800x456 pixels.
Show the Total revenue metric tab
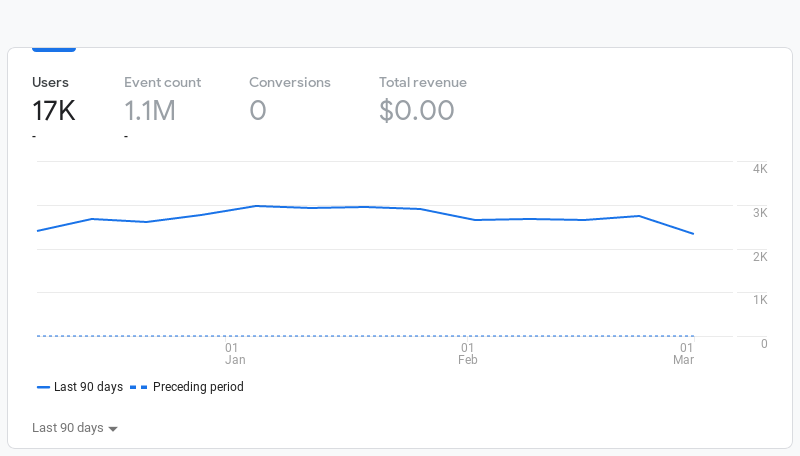click(x=422, y=100)
